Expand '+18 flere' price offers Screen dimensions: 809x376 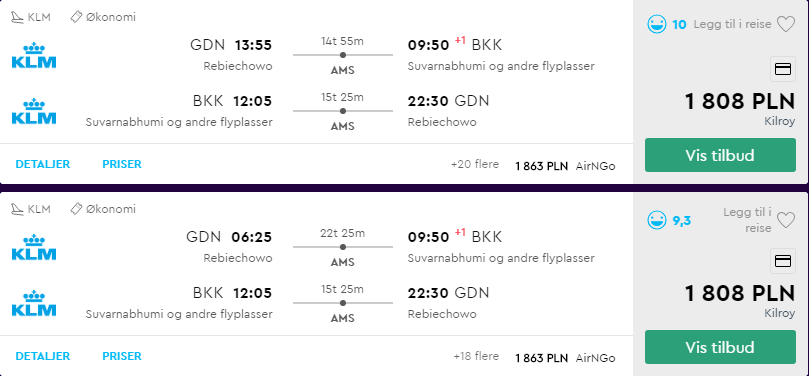tap(476, 356)
